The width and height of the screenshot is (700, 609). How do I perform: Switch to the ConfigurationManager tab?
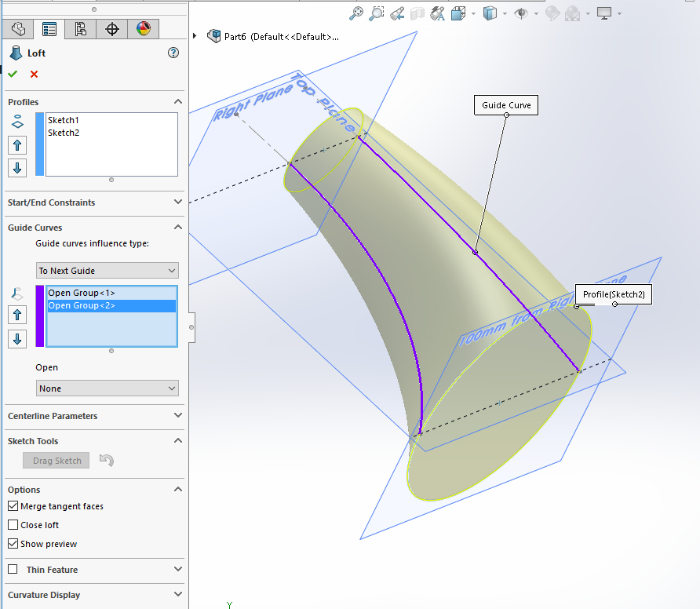tap(80, 29)
